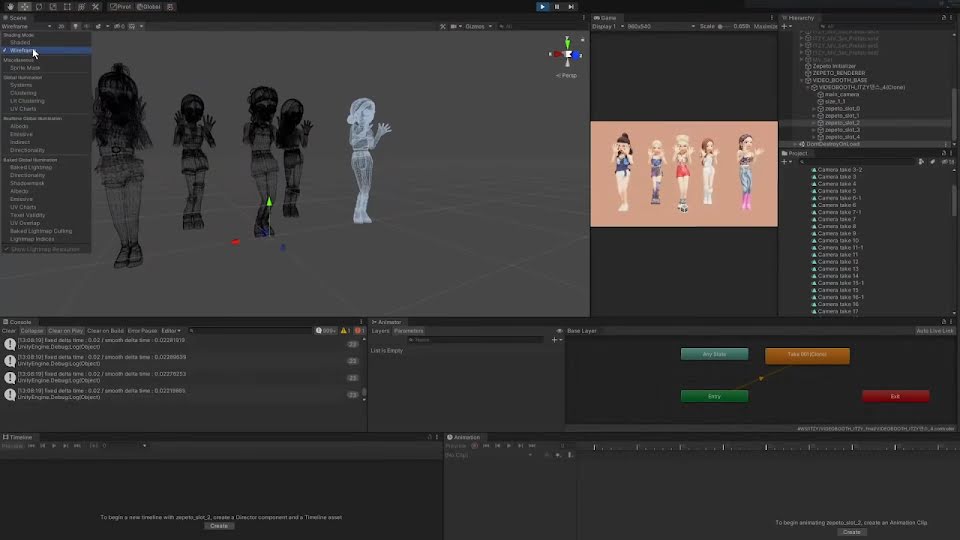Screen dimensions: 960x540
Task: Select the Move tool in toolbar
Action: pyautogui.click(x=24, y=6)
